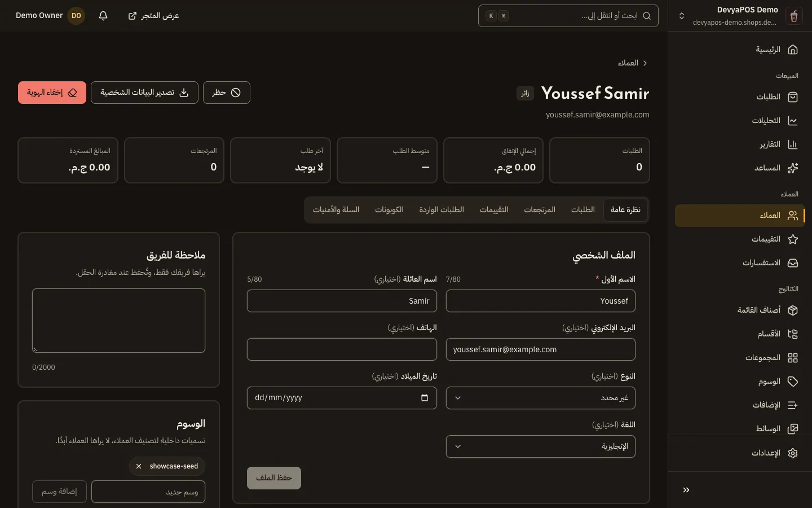Remove the showcase-seed tag
The image size is (812, 508).
139,466
